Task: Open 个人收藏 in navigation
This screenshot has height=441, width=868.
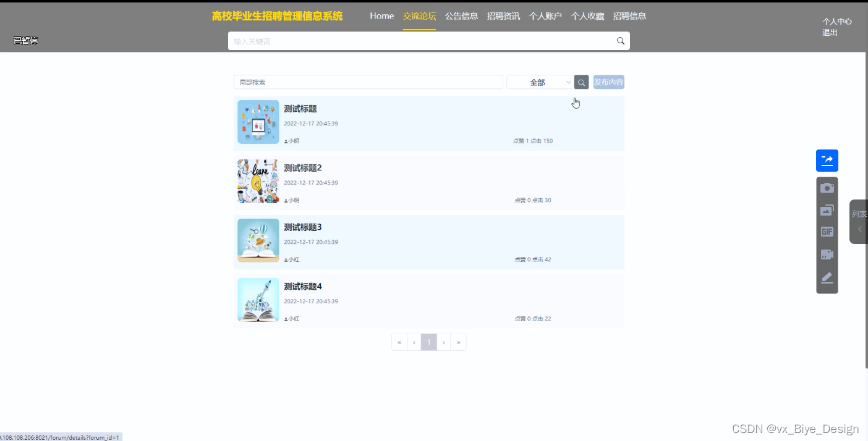Action: click(x=587, y=16)
